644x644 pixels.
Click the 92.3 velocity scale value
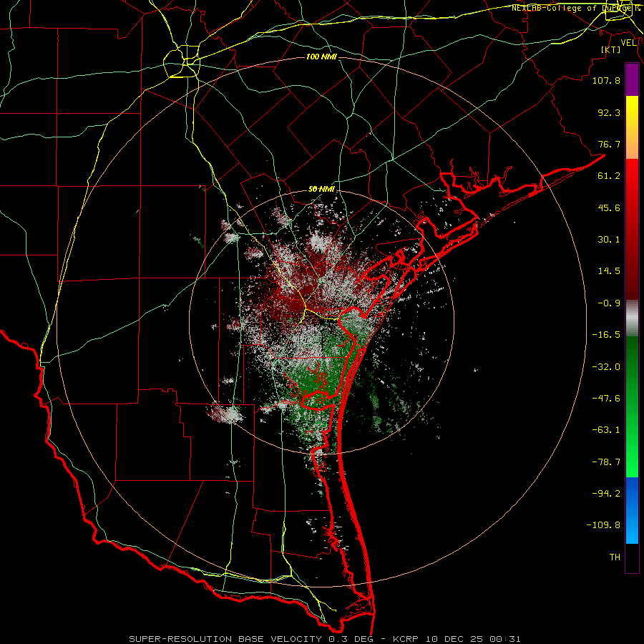pos(609,112)
